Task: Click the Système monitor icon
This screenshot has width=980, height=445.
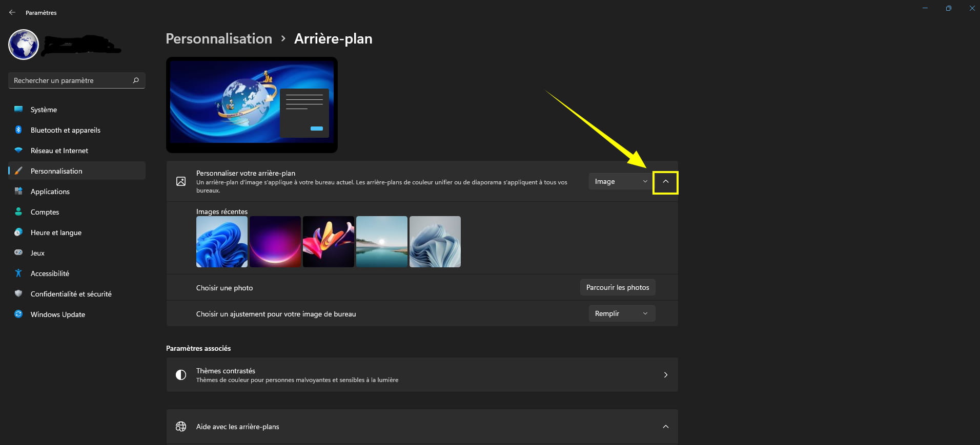Action: [x=18, y=109]
